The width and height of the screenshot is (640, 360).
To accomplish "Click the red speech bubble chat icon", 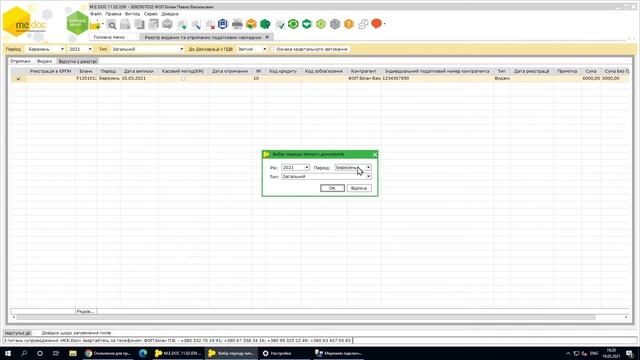I will [376, 24].
